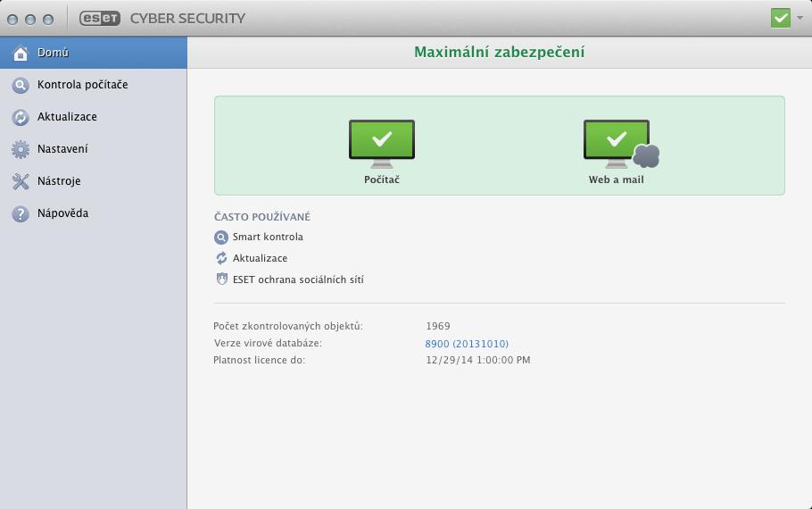Image resolution: width=812 pixels, height=509 pixels.
Task: Open Nastavení gear icon
Action: click(21, 149)
